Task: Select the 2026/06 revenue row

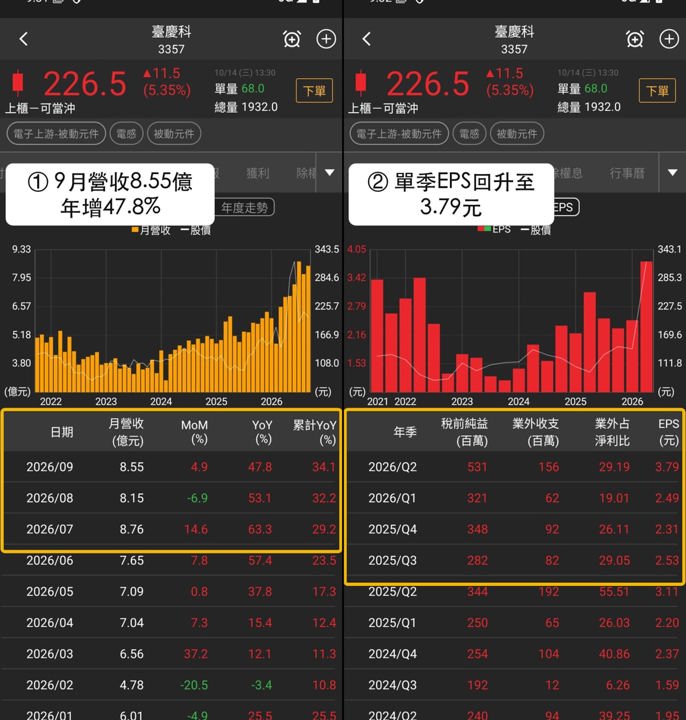Action: point(171,561)
